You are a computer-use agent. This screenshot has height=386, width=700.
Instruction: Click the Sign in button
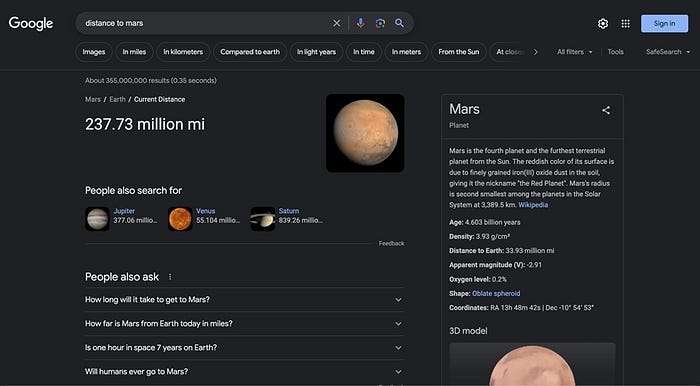664,24
